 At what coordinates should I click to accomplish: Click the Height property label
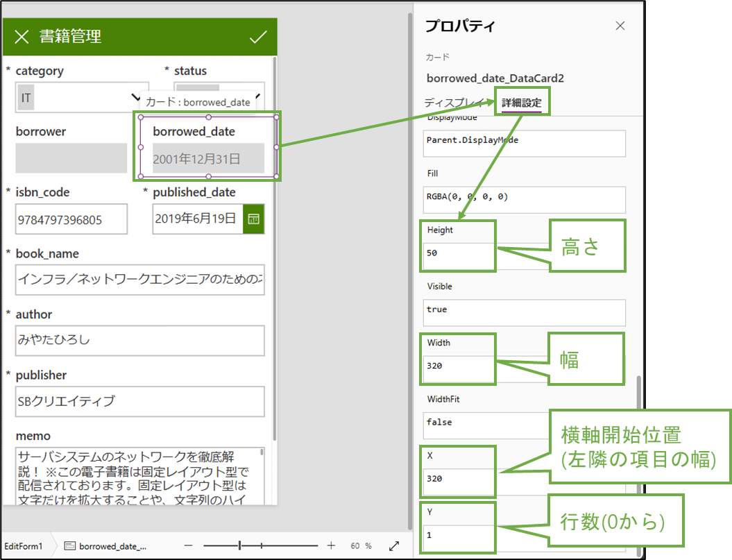click(x=440, y=230)
